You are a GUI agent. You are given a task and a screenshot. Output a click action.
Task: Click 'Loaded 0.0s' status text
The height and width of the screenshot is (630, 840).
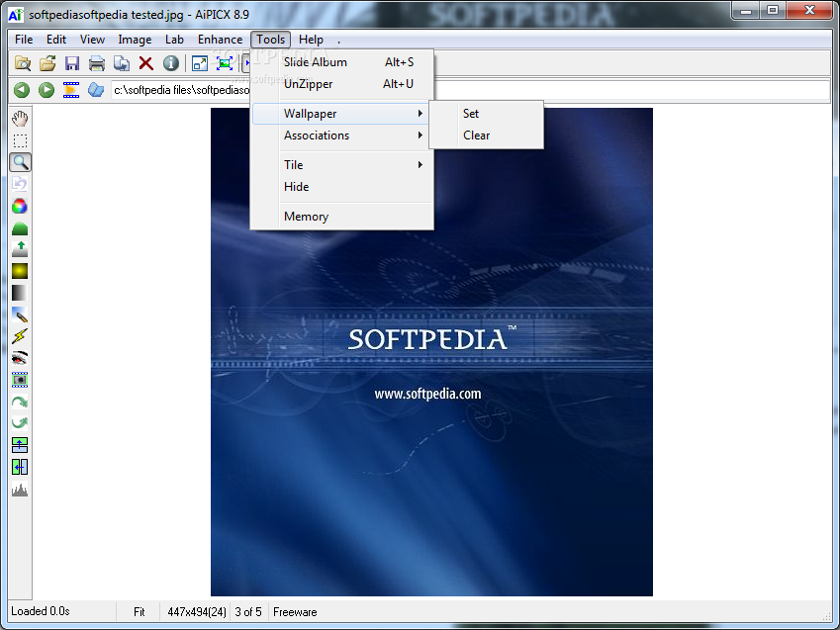coord(41,611)
